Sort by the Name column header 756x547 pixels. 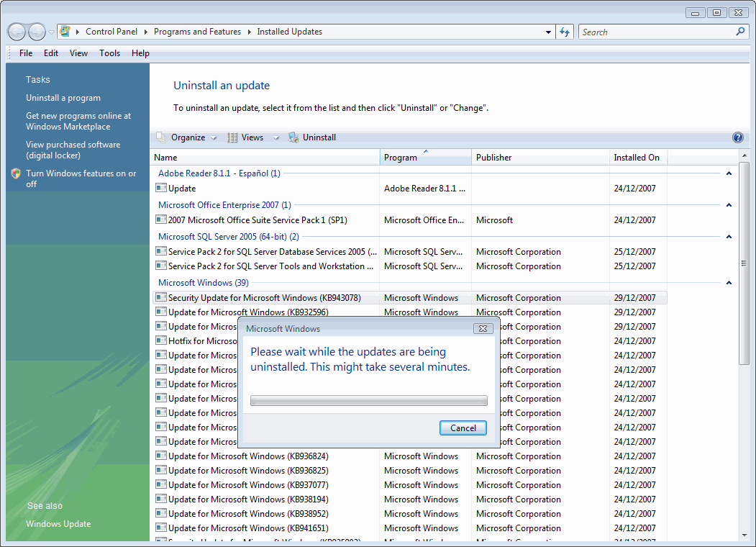pos(265,157)
